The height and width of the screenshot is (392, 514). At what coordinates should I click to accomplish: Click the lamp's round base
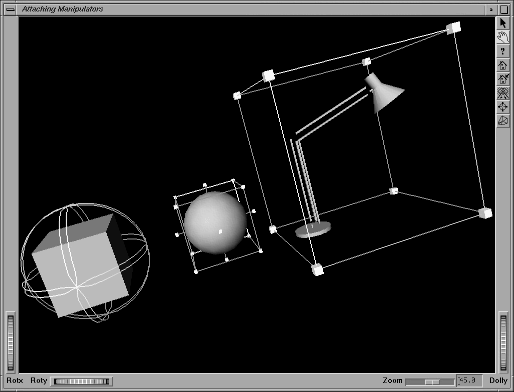[x=313, y=229]
